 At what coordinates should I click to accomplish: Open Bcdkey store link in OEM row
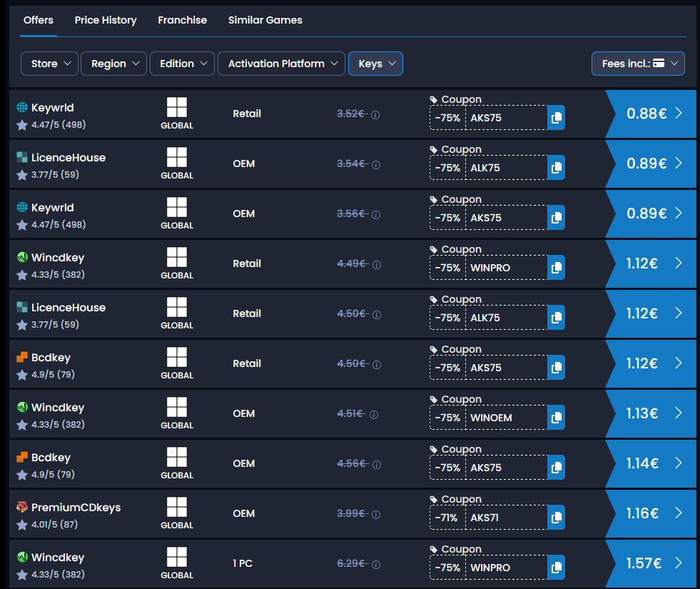pos(51,457)
